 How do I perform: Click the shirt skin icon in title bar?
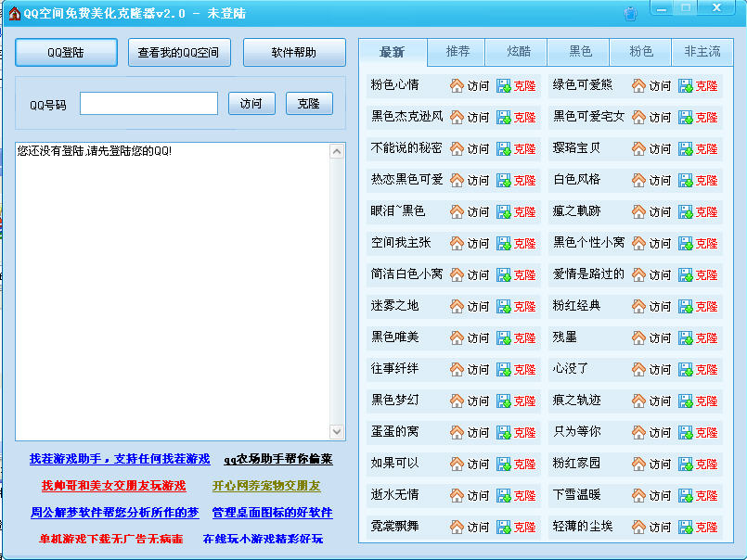click(630, 14)
